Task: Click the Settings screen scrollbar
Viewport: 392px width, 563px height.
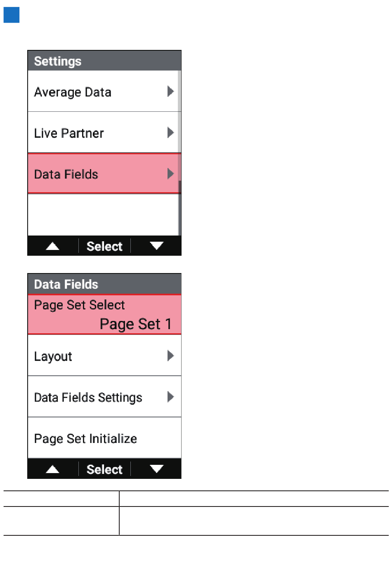Action: coord(179,153)
